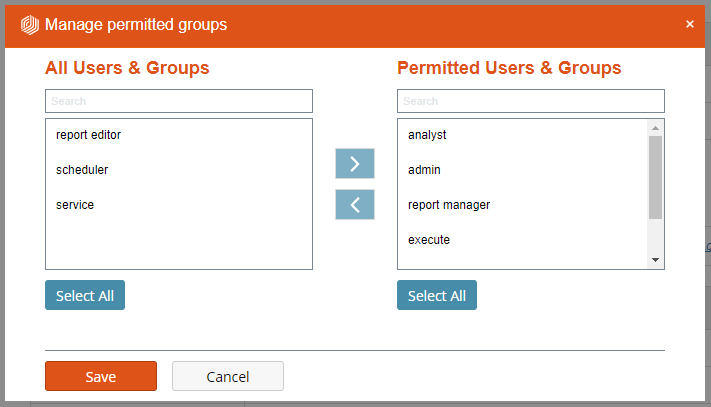Select 'scheduler' in All Users list
Image resolution: width=711 pixels, height=407 pixels.
click(82, 170)
